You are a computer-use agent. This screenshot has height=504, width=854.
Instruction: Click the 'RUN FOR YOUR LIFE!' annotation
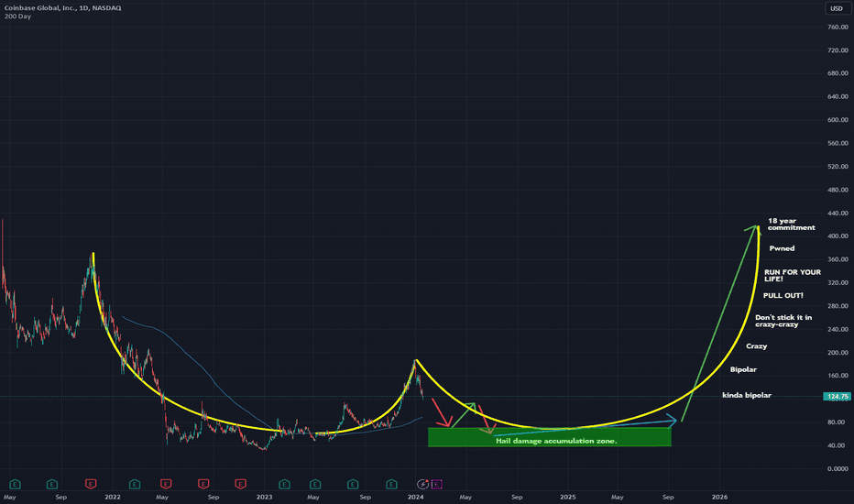793,275
